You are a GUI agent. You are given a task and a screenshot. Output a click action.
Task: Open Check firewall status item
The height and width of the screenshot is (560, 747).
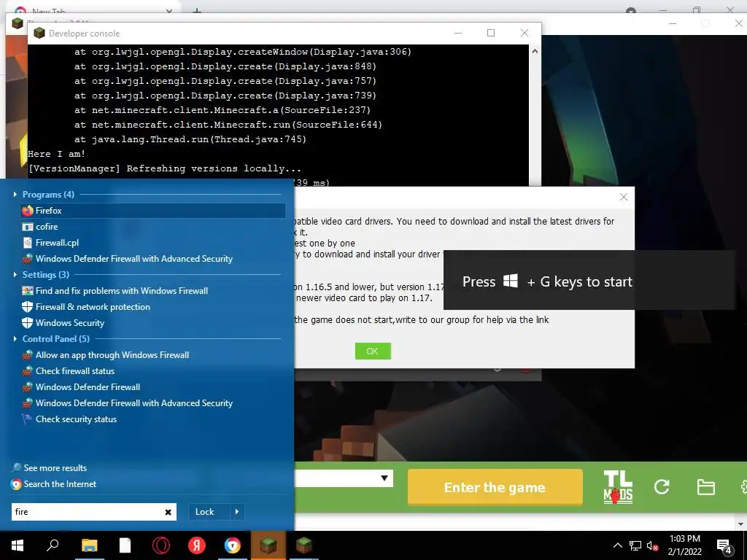(x=68, y=371)
